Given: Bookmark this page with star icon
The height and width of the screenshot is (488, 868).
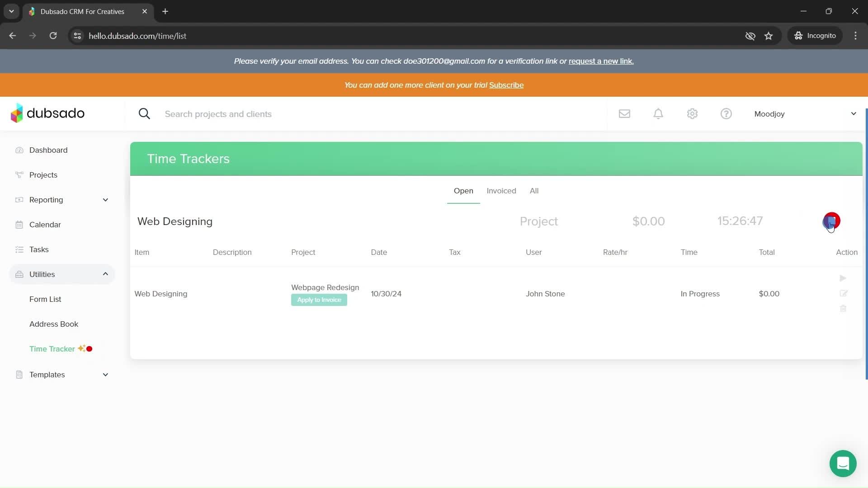Looking at the screenshot, I should pos(769,36).
